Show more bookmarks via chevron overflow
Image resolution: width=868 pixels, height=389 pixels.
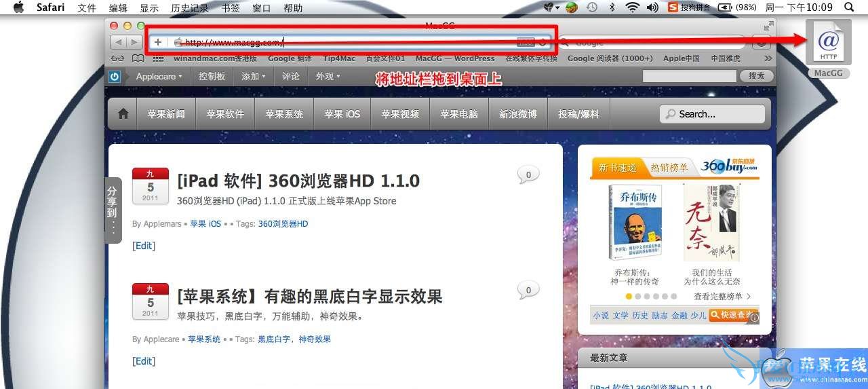[x=768, y=58]
